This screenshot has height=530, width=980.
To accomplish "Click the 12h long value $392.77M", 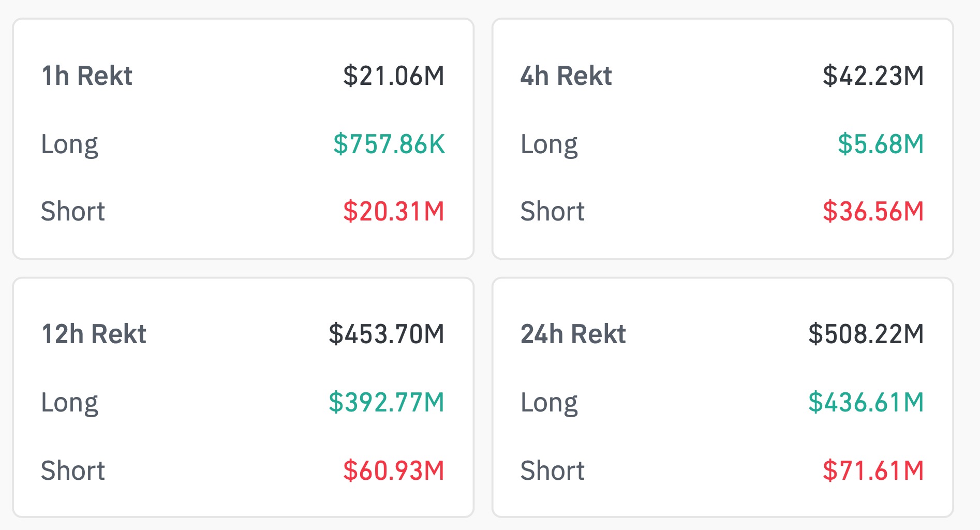I will click(386, 403).
